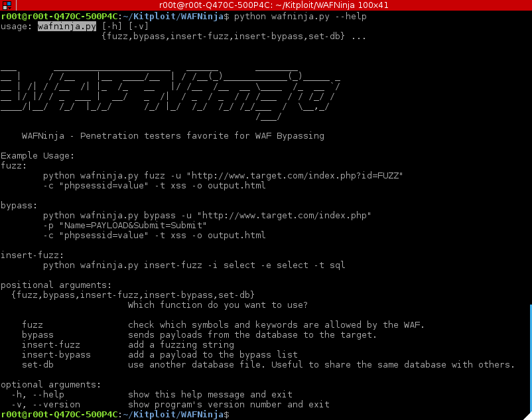Click the 'insert-fuzz' argument name
The height and width of the screenshot is (420, 532).
(x=51, y=344)
